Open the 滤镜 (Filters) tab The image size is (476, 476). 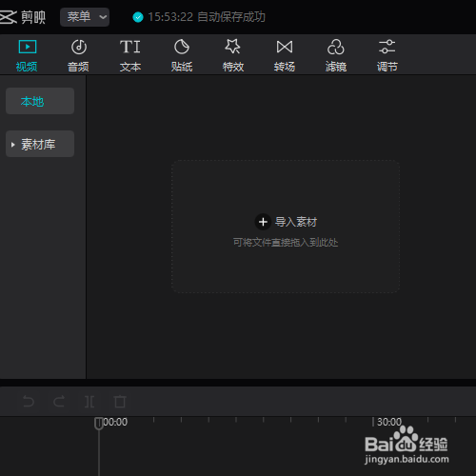[336, 55]
